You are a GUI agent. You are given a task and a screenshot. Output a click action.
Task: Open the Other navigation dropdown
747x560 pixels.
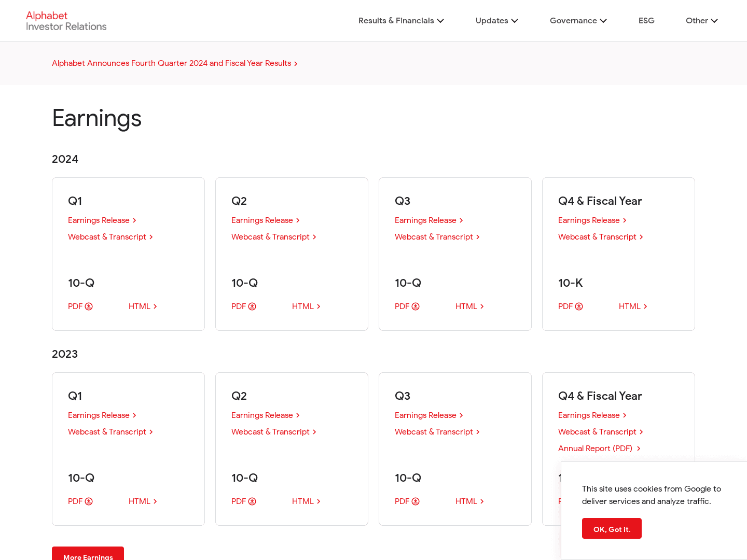701,21
